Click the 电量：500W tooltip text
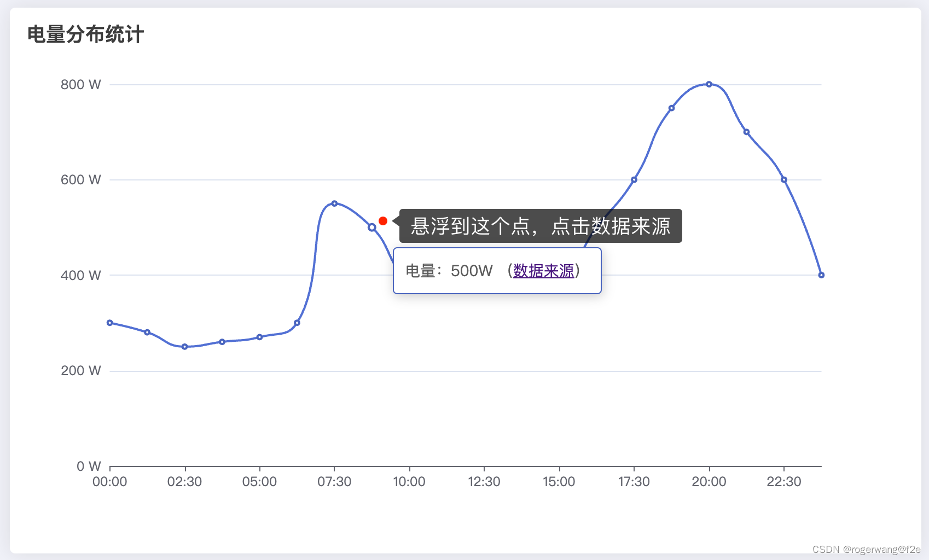The height and width of the screenshot is (560, 929). (x=449, y=271)
